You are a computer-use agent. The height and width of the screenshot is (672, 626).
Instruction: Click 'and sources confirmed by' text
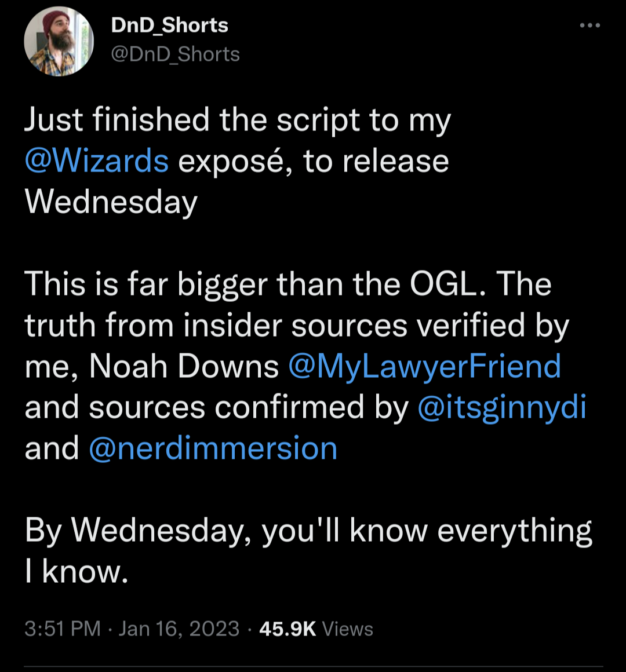click(217, 407)
